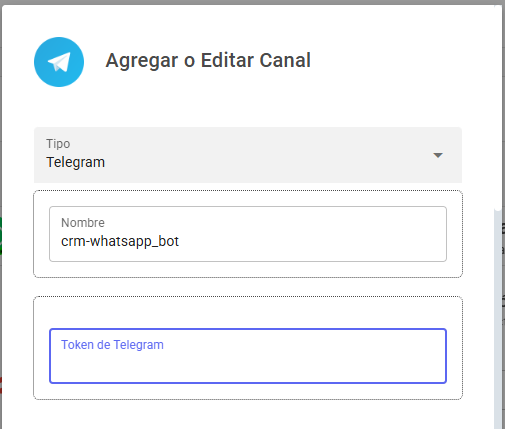This screenshot has width=505, height=429.
Task: Click the dimmed backdrop above the dialog
Action: (252, 2)
